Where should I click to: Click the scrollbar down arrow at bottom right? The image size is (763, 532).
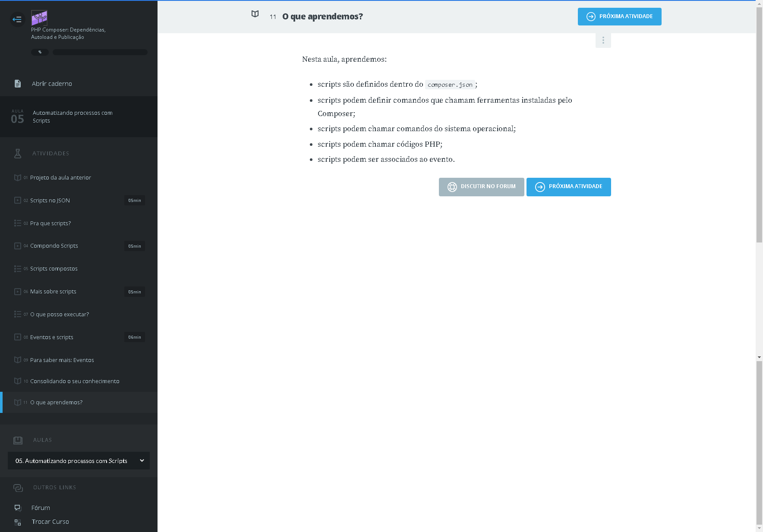click(x=759, y=528)
